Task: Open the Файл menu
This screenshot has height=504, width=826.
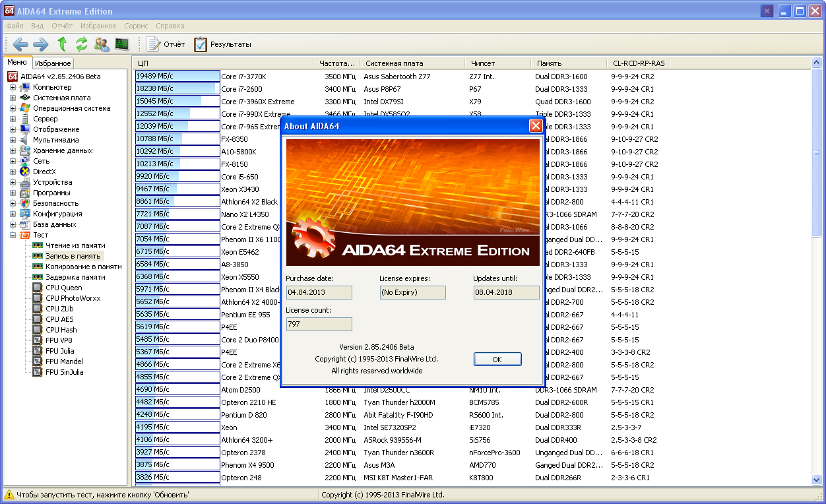Action: pos(15,26)
